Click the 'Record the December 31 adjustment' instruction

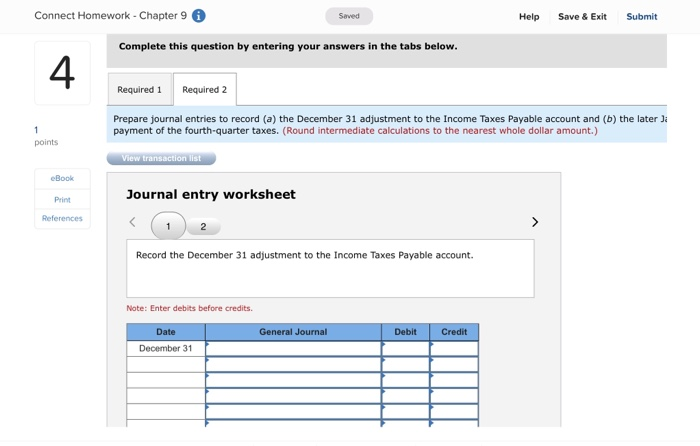click(x=304, y=255)
